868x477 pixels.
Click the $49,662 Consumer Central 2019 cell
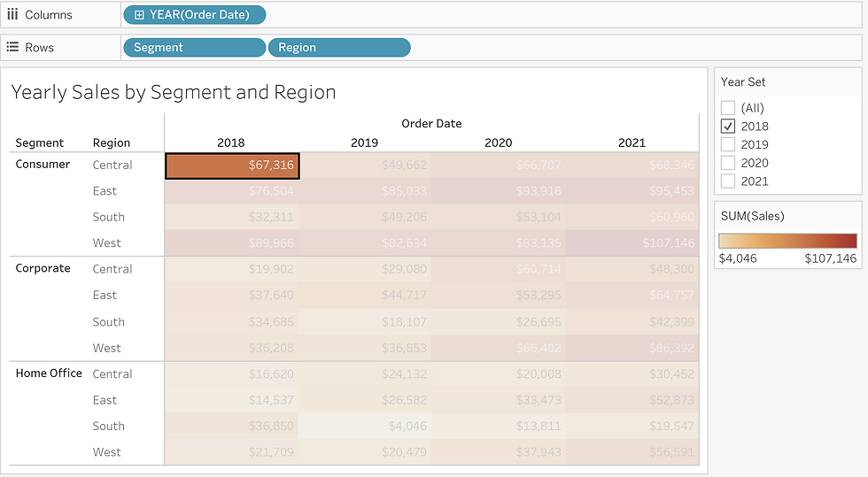point(365,165)
